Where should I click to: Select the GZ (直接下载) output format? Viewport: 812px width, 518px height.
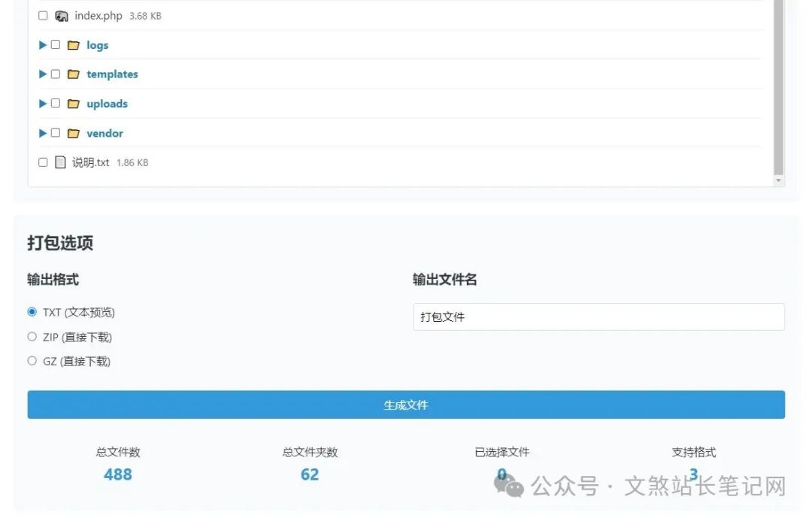[32, 361]
